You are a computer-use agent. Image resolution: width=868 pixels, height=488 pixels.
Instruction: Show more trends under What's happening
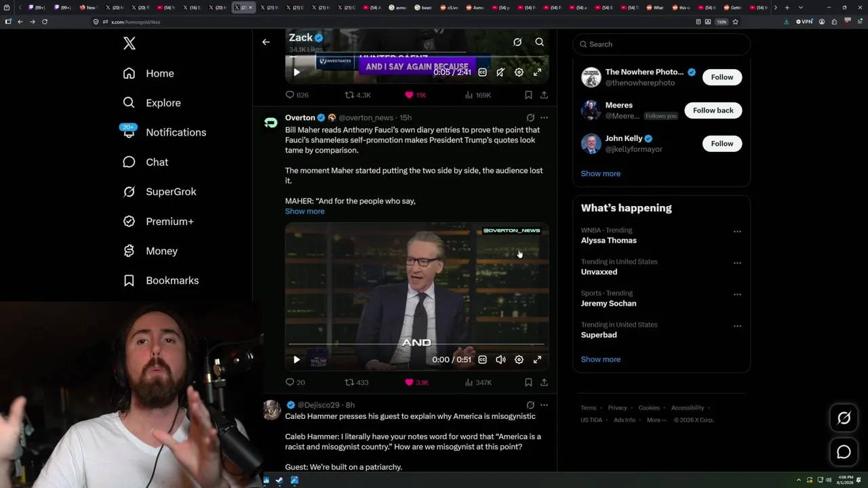pyautogui.click(x=601, y=359)
